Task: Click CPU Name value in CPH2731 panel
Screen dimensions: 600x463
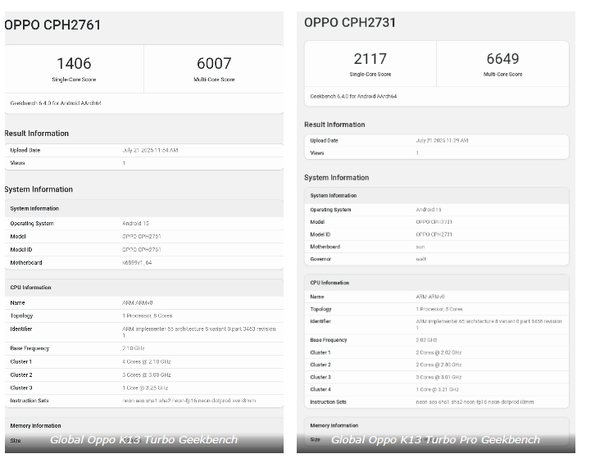Action: pos(430,297)
